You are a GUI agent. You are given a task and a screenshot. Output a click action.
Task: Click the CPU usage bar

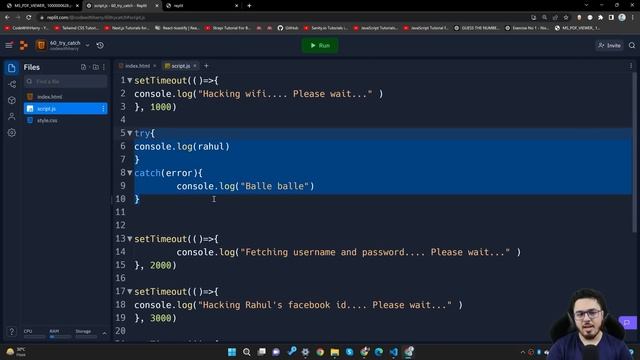click(34, 337)
